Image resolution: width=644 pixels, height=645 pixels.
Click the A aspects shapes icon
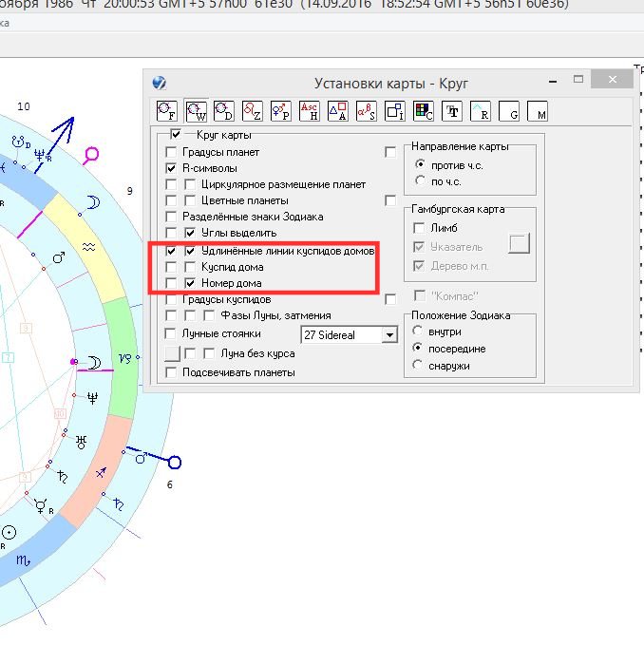pyautogui.click(x=338, y=111)
